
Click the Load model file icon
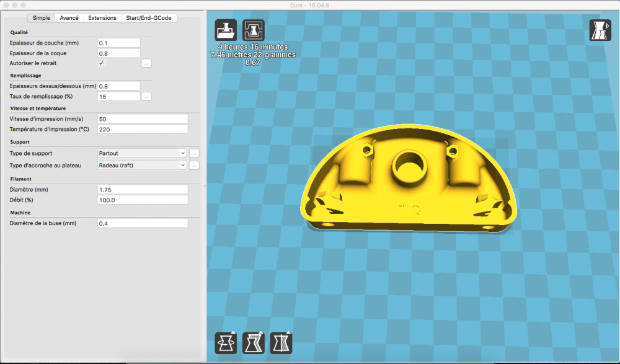[x=226, y=30]
